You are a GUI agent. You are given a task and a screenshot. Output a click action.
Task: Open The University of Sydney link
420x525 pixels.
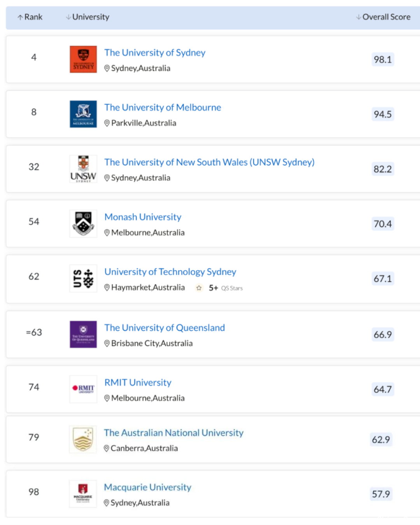tap(155, 53)
